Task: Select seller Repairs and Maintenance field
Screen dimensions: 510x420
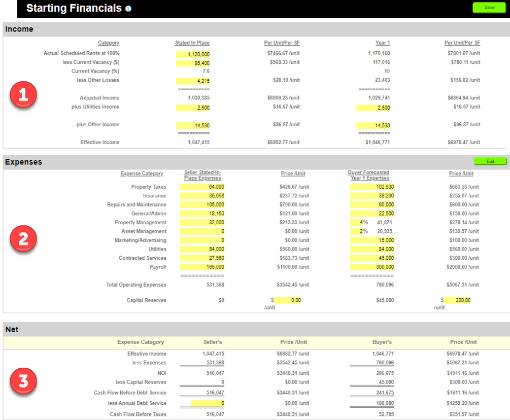Action: tap(202, 204)
